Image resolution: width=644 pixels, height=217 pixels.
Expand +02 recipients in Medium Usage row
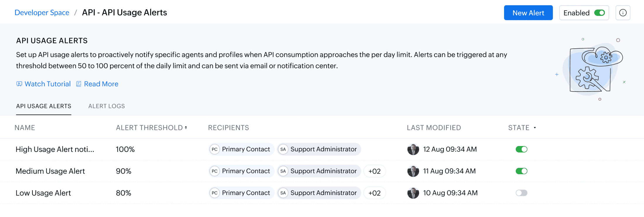tap(374, 171)
